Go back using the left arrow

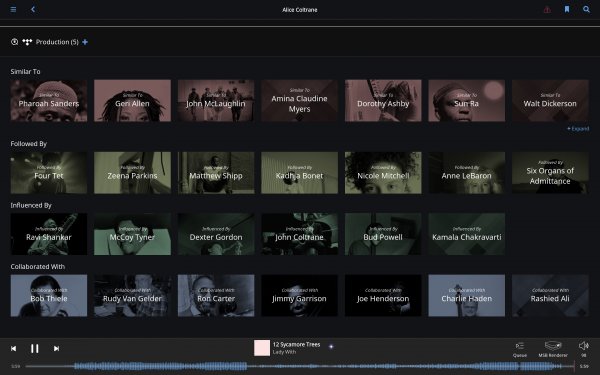coord(33,9)
